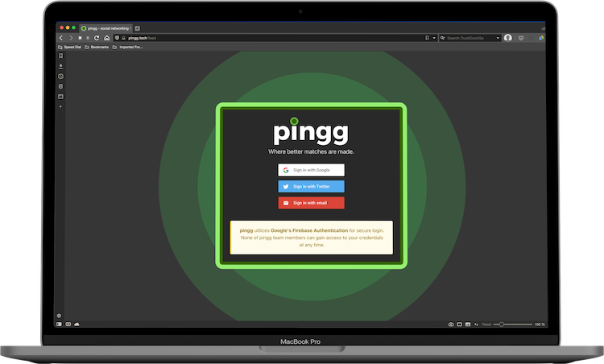Open the Downloads side panel
The height and width of the screenshot is (364, 604).
pyautogui.click(x=60, y=66)
